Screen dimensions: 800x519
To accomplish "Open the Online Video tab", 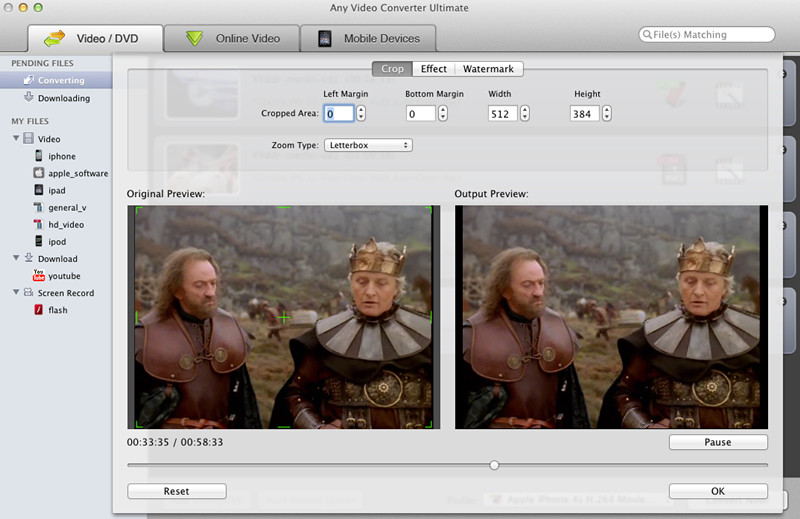I will coord(235,39).
